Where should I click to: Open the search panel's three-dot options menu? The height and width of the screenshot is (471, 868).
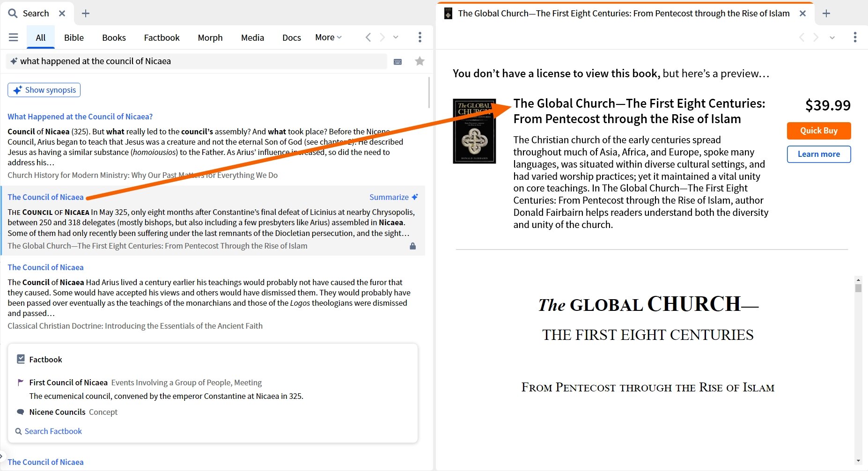(419, 37)
